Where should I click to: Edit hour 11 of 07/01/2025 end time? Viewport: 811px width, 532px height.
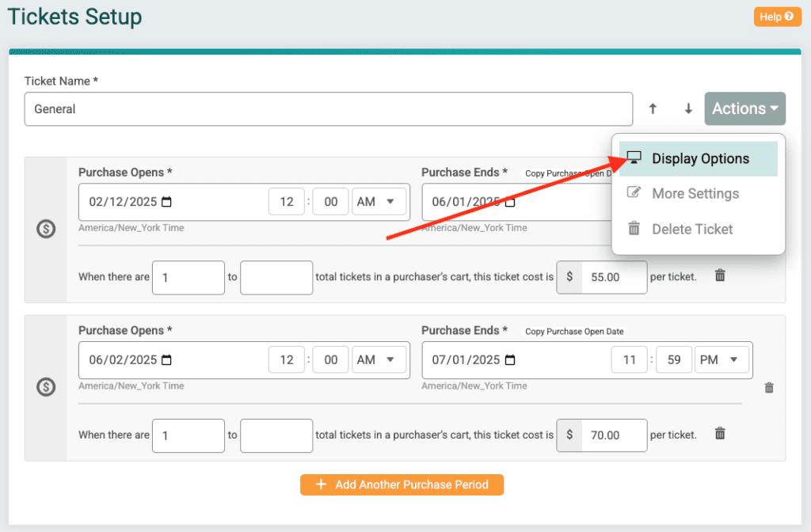pos(630,360)
